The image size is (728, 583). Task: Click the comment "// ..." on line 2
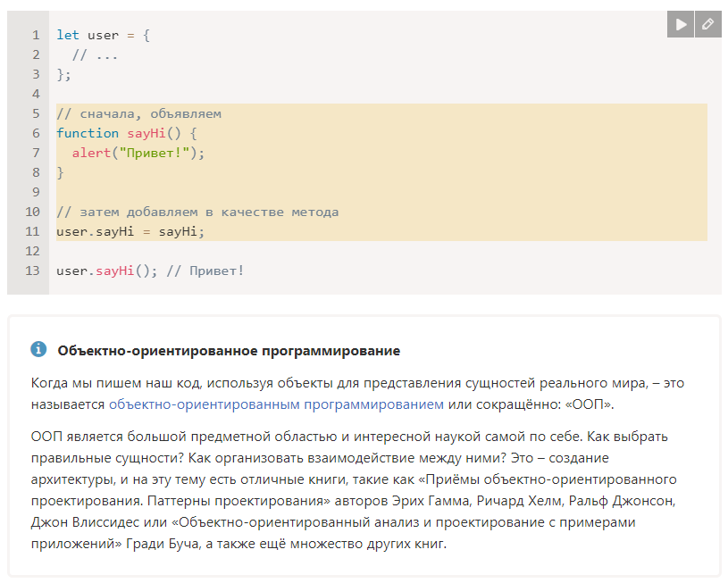95,54
